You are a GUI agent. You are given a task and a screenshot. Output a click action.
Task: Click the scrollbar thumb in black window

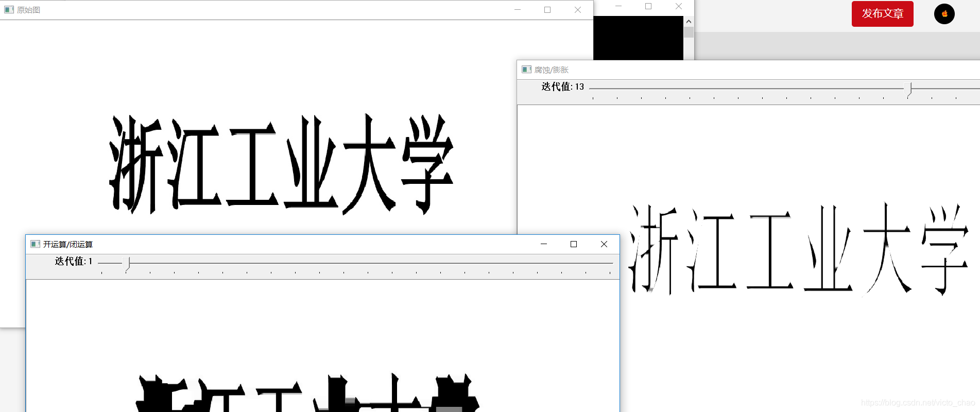(x=689, y=32)
